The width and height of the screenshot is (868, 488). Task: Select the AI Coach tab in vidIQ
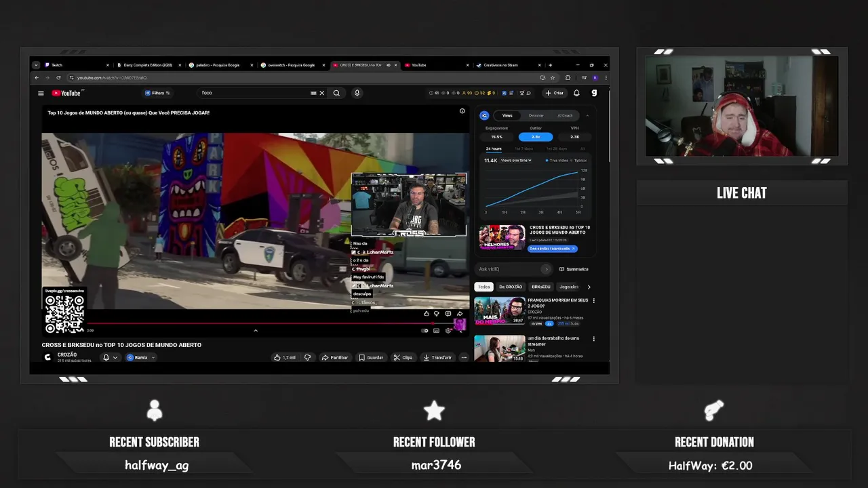565,116
